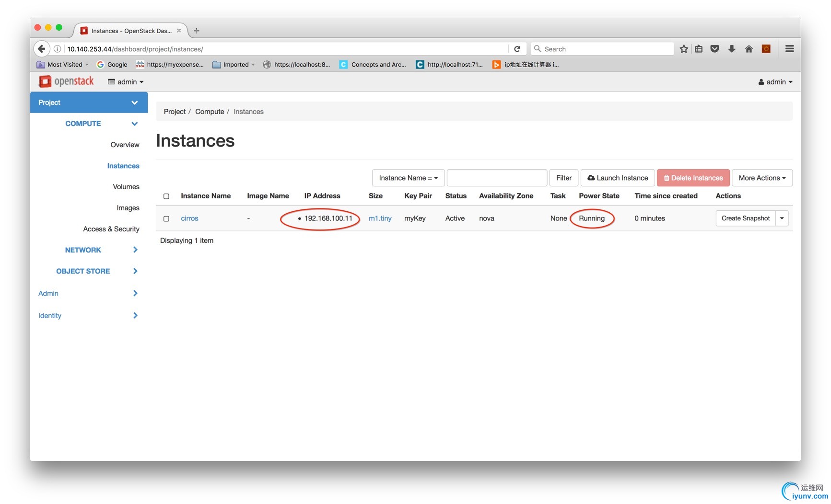
Task: Select Volumes in the sidebar
Action: [126, 187]
